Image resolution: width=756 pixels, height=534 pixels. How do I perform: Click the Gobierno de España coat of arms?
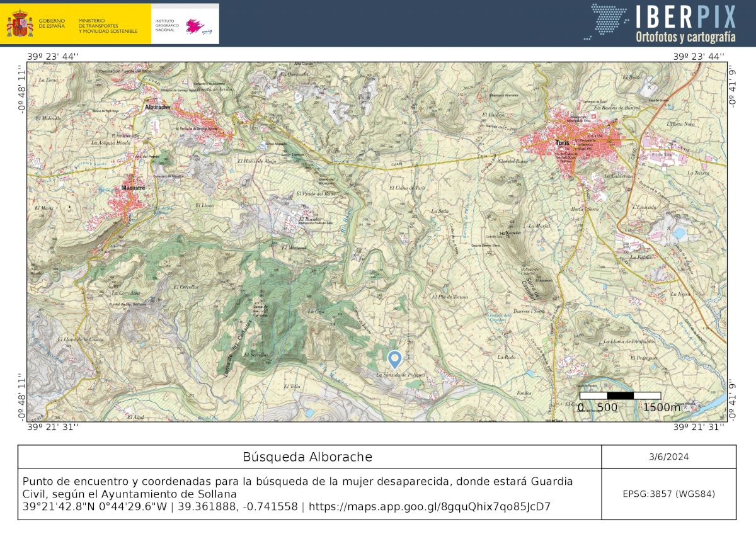pyautogui.click(x=20, y=24)
